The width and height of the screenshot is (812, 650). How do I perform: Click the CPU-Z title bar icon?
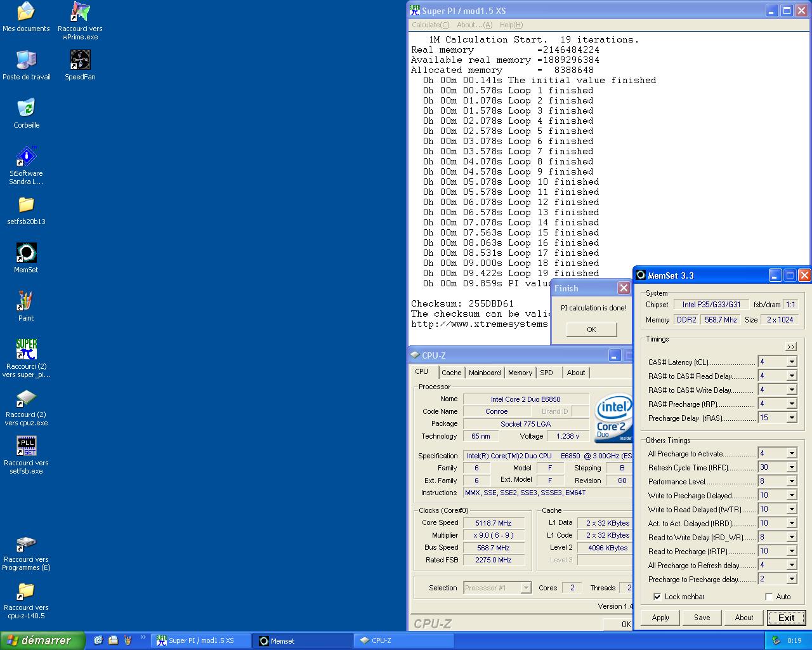tap(415, 355)
